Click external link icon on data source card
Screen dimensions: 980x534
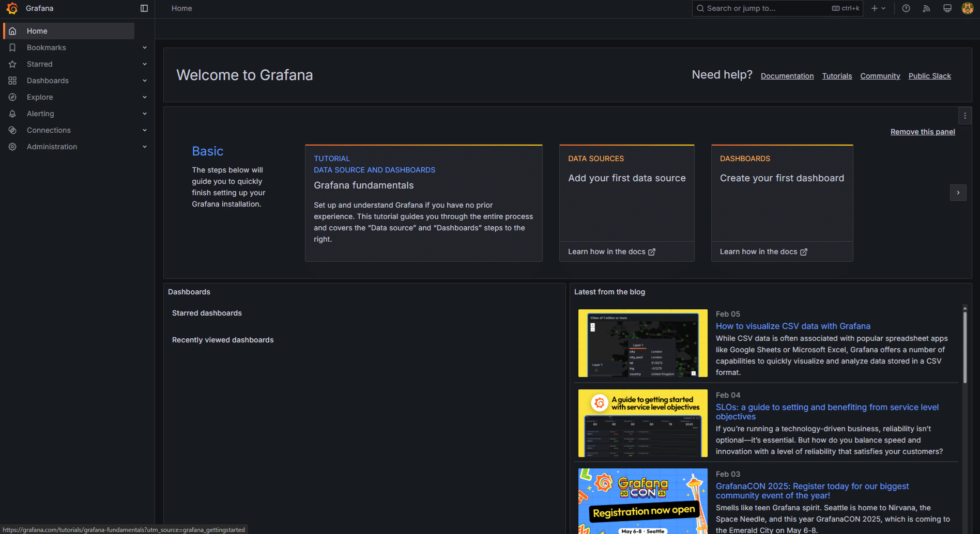click(x=652, y=252)
